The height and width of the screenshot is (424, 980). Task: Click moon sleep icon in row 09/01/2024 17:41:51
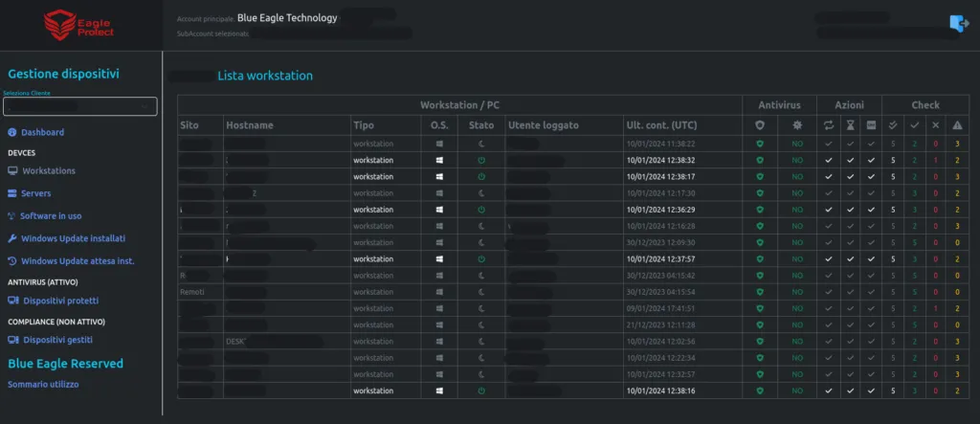click(x=481, y=308)
